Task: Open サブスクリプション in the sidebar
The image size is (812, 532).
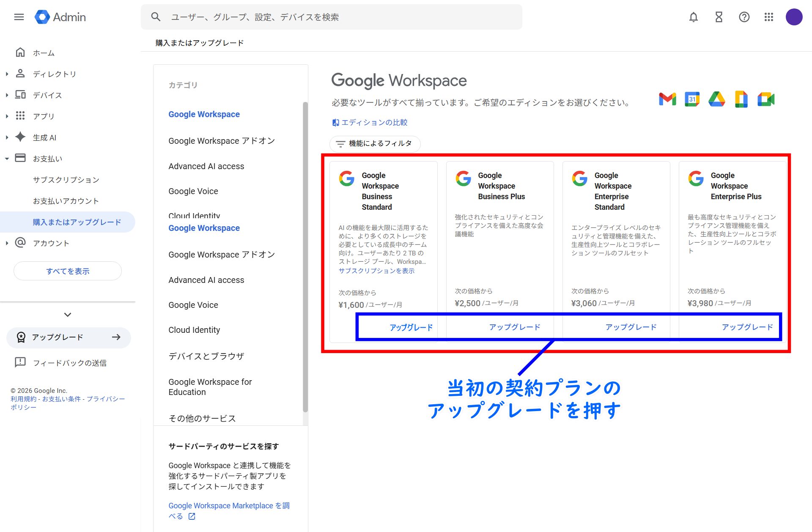Action: (66, 180)
